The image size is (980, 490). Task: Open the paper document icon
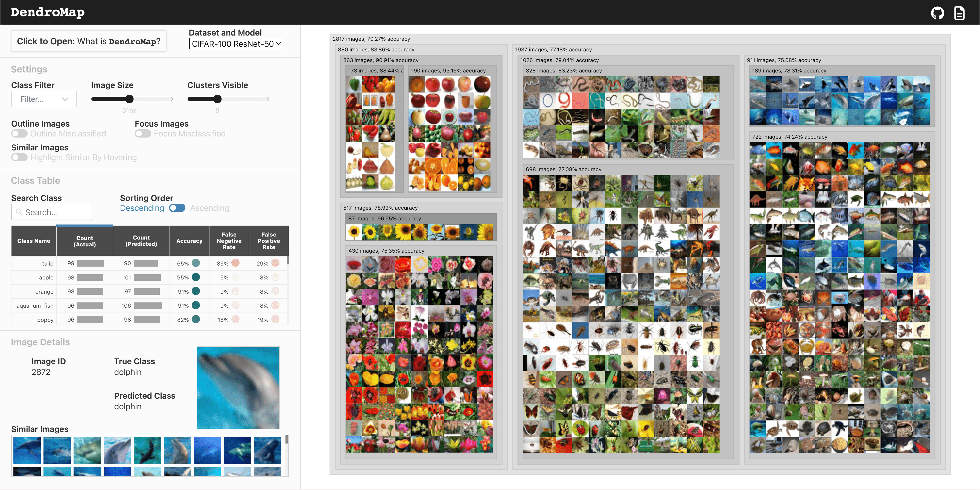click(x=959, y=13)
